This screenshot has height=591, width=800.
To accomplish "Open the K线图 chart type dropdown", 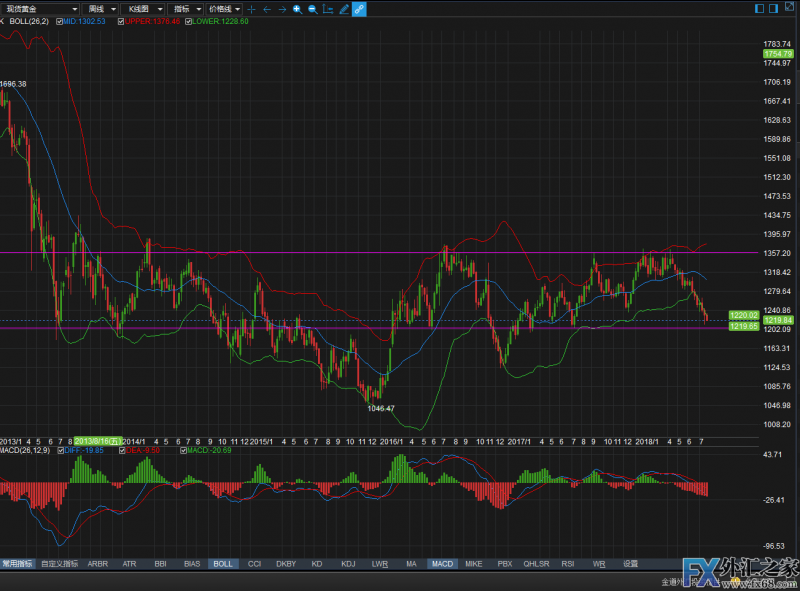I will pyautogui.click(x=144, y=8).
